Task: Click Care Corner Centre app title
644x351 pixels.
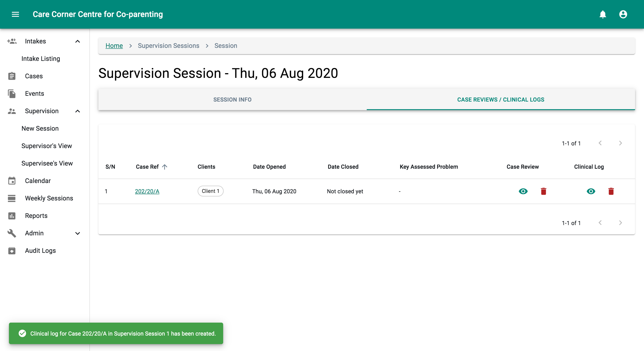Action: click(x=98, y=14)
